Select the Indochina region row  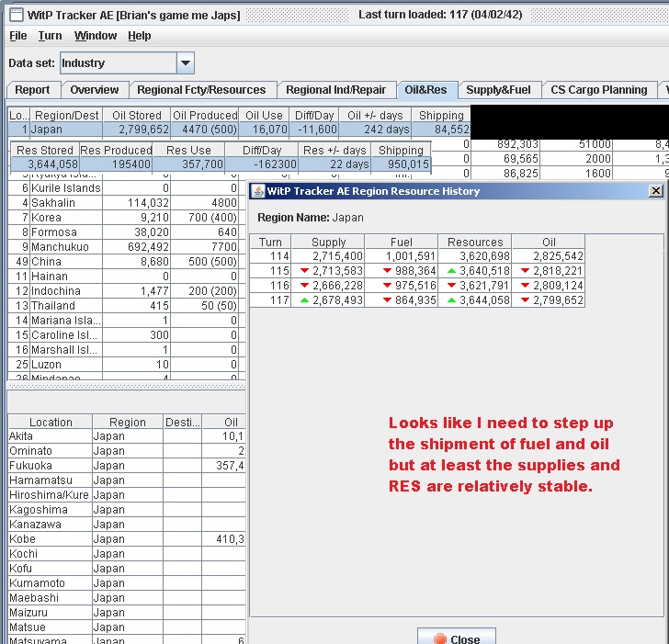coord(127,291)
